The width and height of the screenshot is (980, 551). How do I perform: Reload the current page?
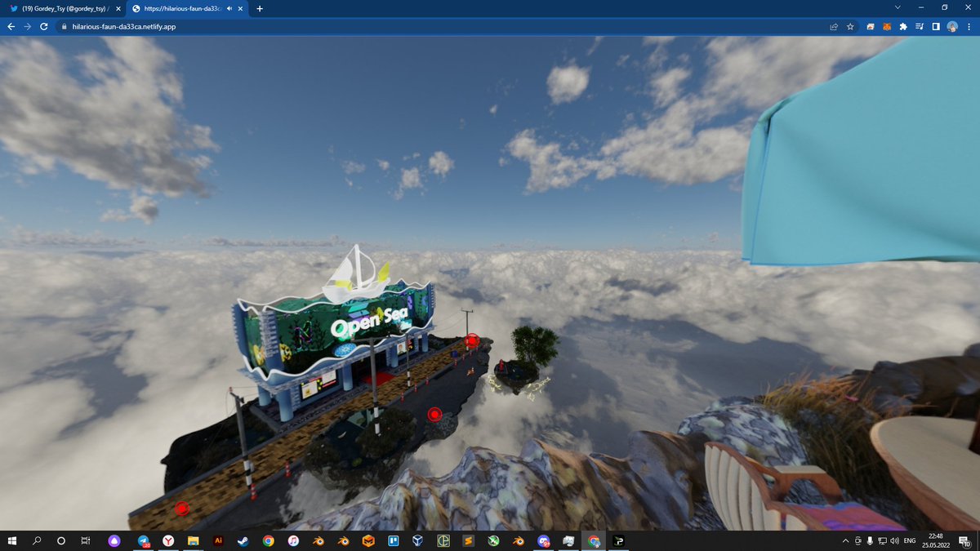click(x=43, y=26)
